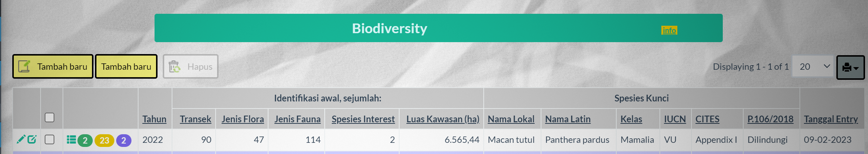Toggle the select-all header checkbox
Screen dimensions: 868x154
50,117
